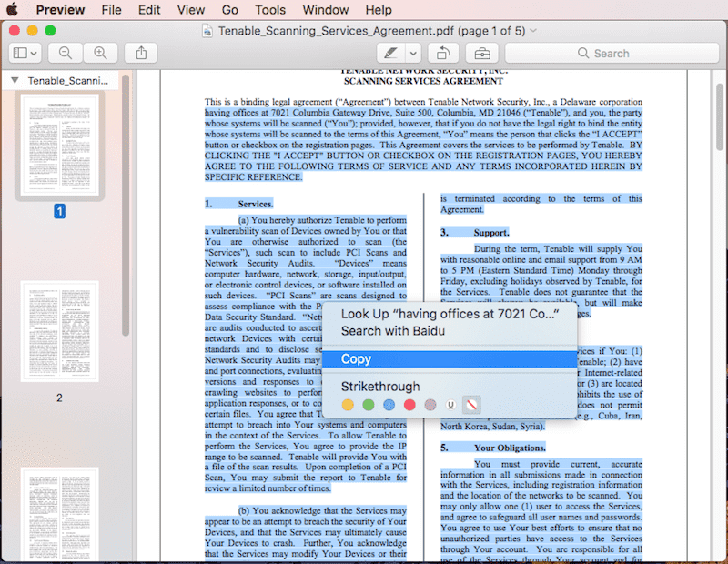The height and width of the screenshot is (564, 728).
Task: Pick the purple highlight color
Action: point(430,405)
